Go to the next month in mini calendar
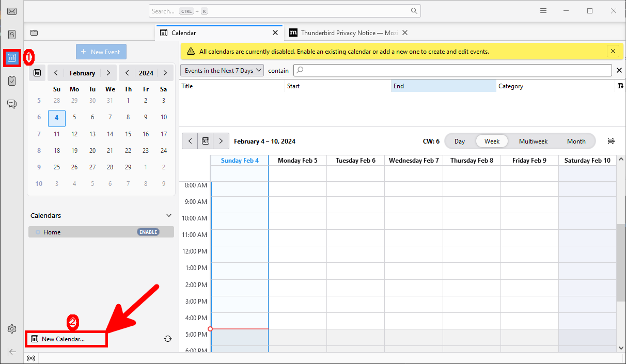The height and width of the screenshot is (364, 626). [108, 72]
